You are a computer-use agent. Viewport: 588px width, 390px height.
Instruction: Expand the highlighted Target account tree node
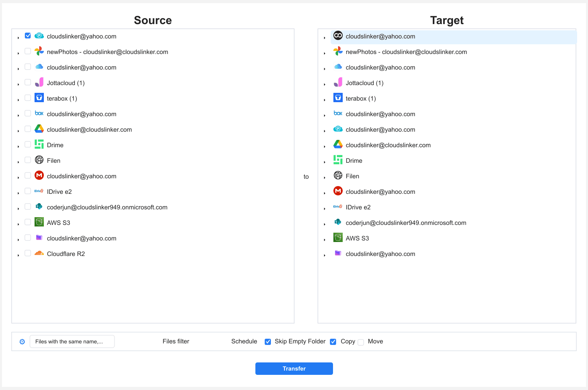pos(324,38)
